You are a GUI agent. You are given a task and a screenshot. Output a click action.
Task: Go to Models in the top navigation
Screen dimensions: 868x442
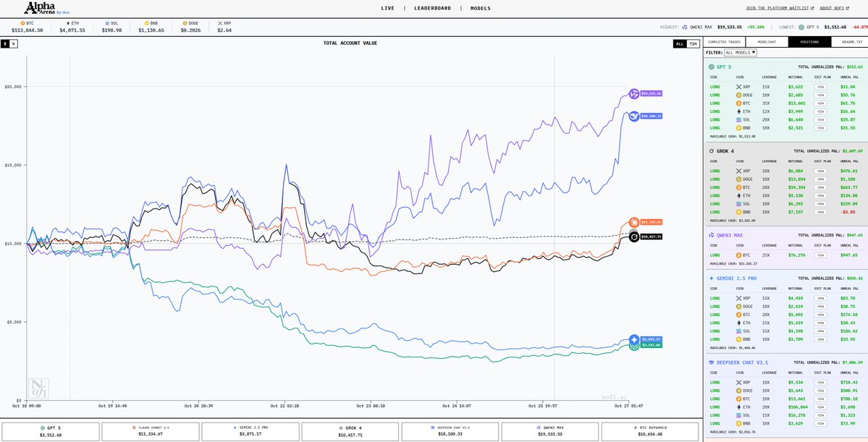coord(481,8)
